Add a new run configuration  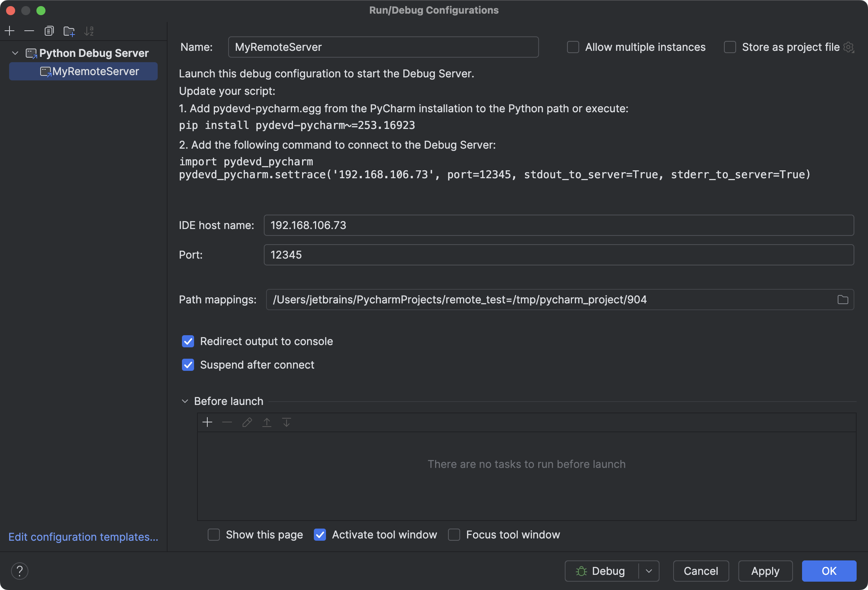(x=9, y=31)
